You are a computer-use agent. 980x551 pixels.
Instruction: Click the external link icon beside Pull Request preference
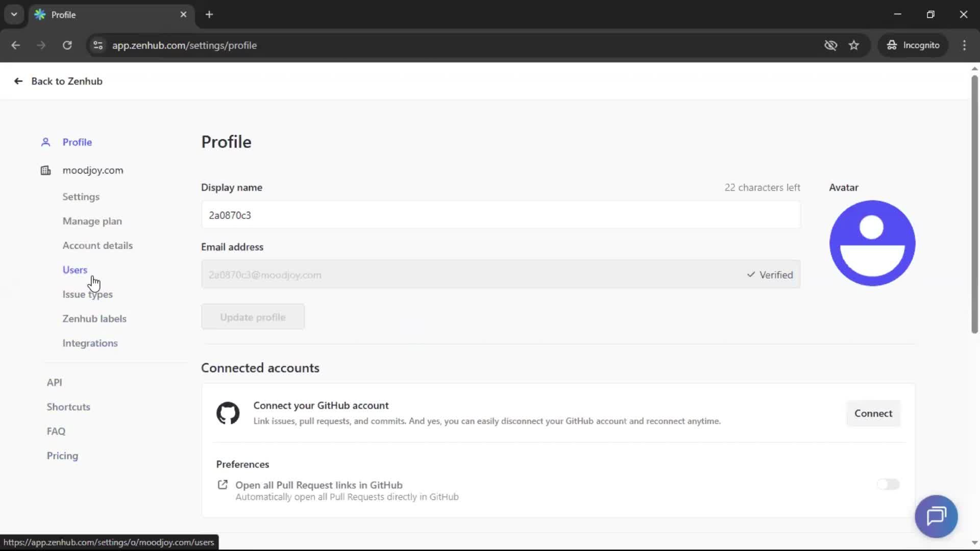coord(223,484)
